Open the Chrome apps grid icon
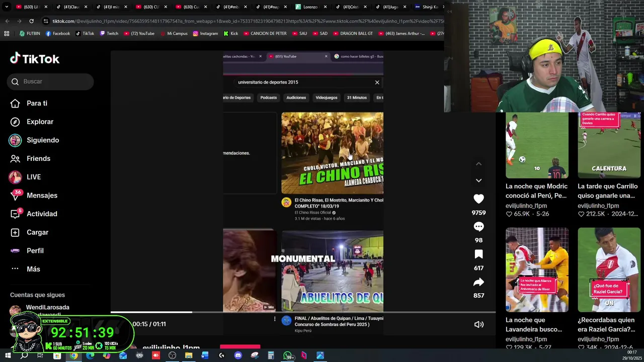This screenshot has height=362, width=644. click(x=7, y=34)
